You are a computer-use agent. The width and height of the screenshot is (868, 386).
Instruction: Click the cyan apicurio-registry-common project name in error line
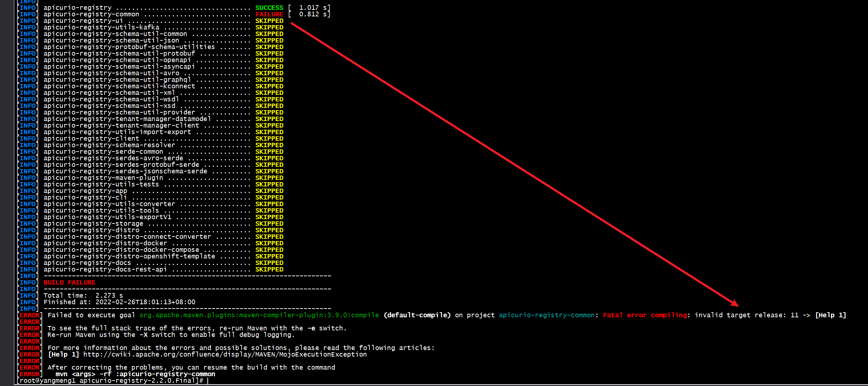(547, 315)
